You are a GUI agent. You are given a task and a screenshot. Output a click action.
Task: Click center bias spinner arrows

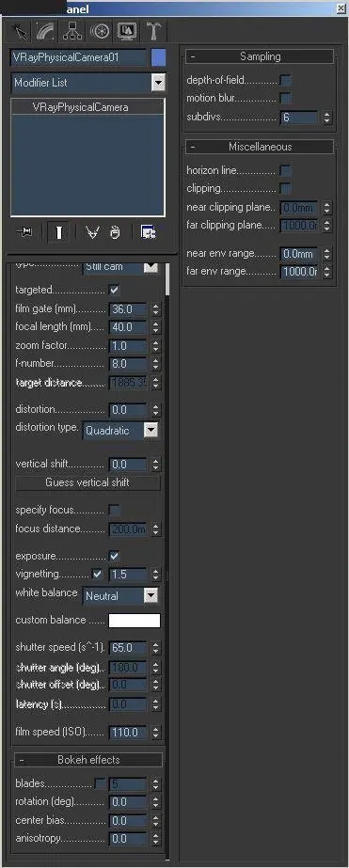155,820
